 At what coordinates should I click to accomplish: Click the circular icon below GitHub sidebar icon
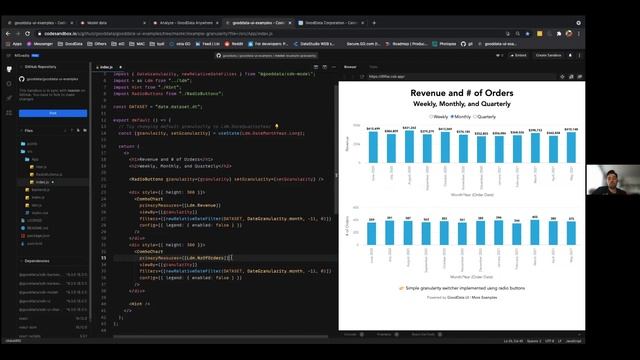tap(9, 84)
